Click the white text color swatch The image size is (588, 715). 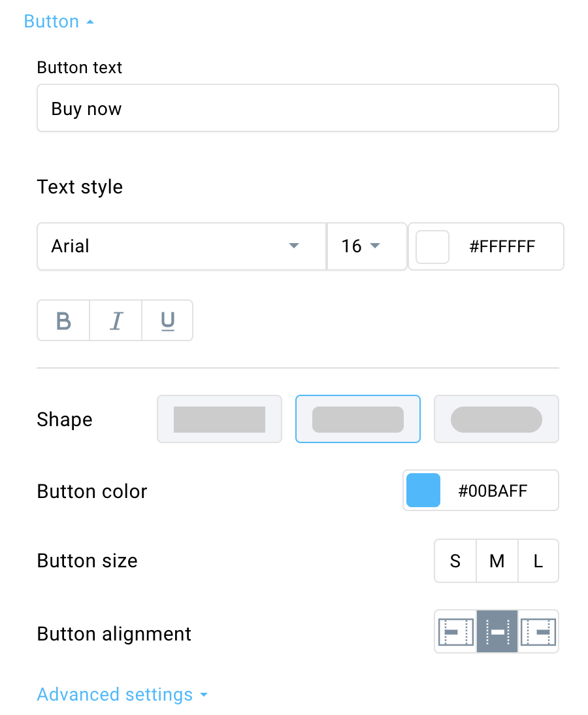tap(433, 246)
